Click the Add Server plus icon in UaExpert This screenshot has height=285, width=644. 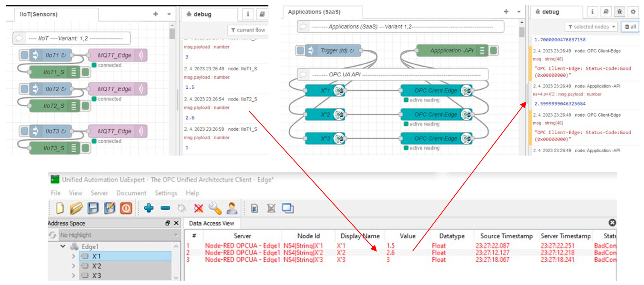(149, 208)
